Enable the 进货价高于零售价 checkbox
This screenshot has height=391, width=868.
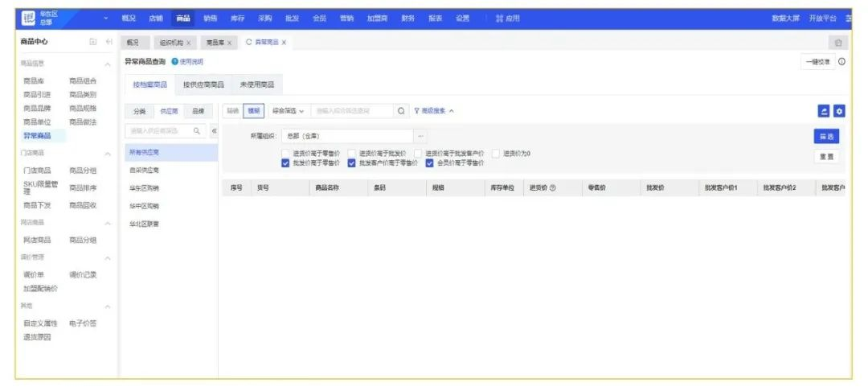pyautogui.click(x=285, y=153)
